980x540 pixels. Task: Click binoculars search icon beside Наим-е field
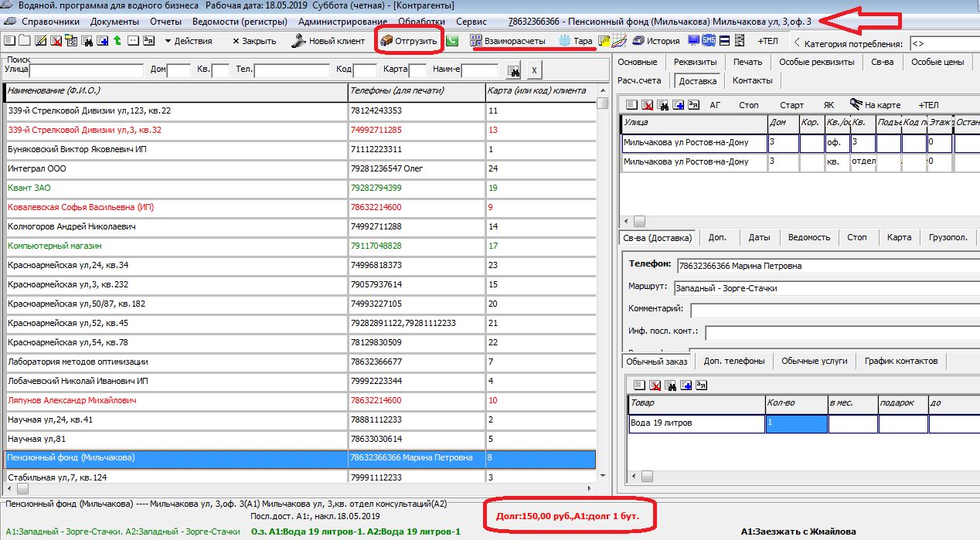tap(513, 71)
